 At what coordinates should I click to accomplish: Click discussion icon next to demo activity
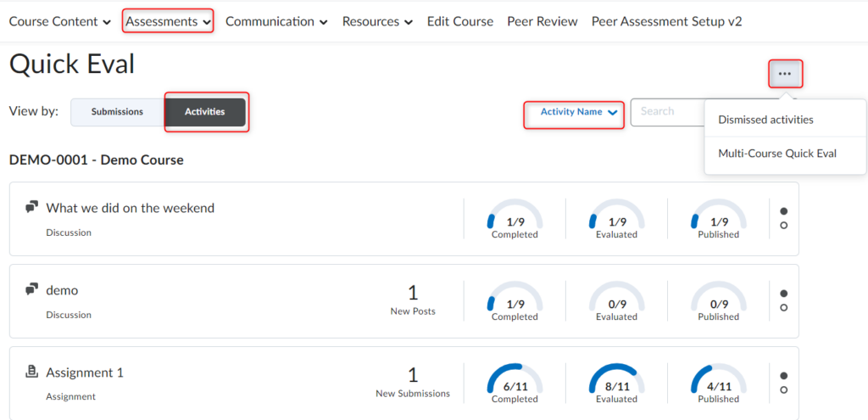coord(32,289)
